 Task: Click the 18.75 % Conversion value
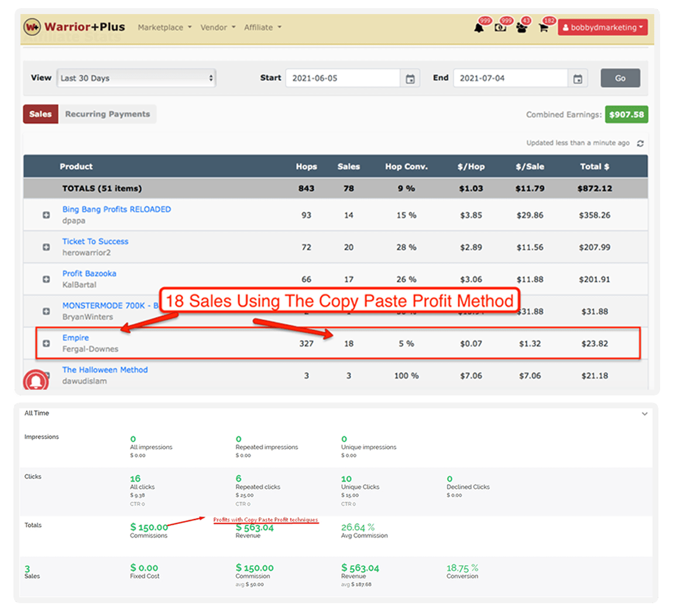pos(462,568)
